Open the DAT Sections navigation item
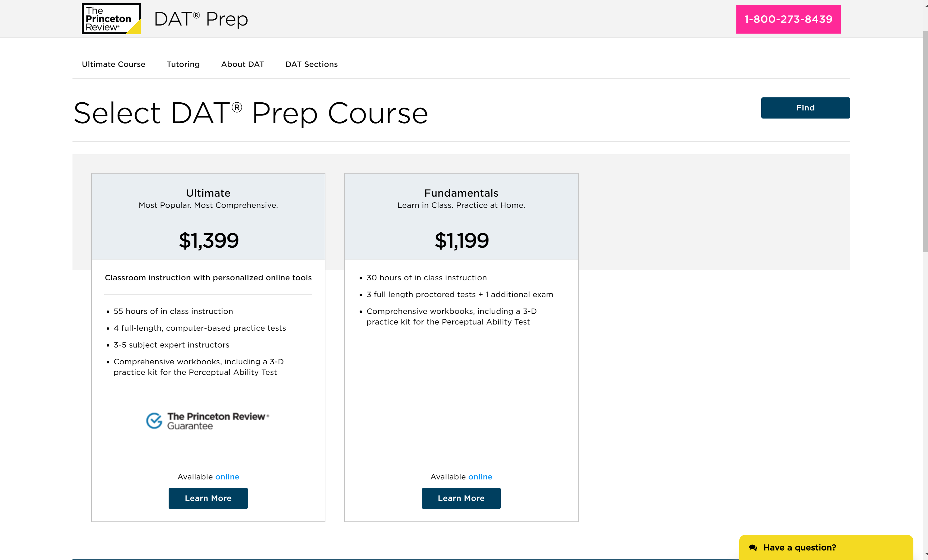Viewport: 928px width, 560px height. coord(311,64)
